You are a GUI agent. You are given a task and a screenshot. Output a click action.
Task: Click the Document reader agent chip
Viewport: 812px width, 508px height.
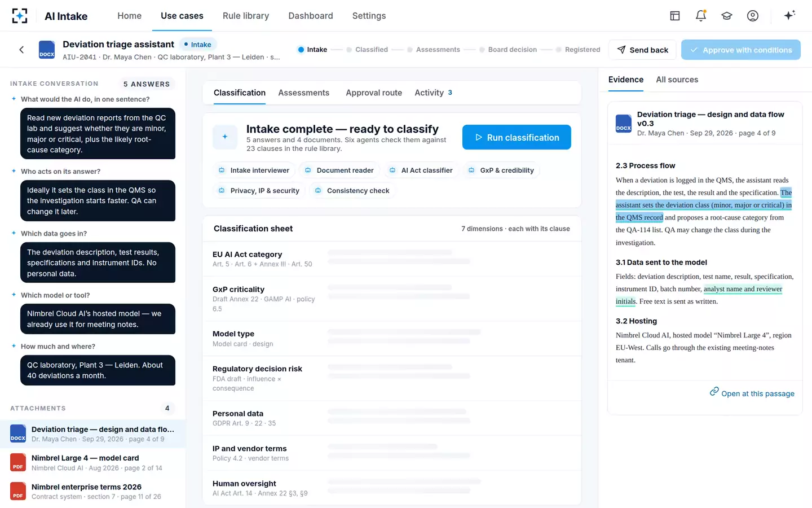coord(339,170)
